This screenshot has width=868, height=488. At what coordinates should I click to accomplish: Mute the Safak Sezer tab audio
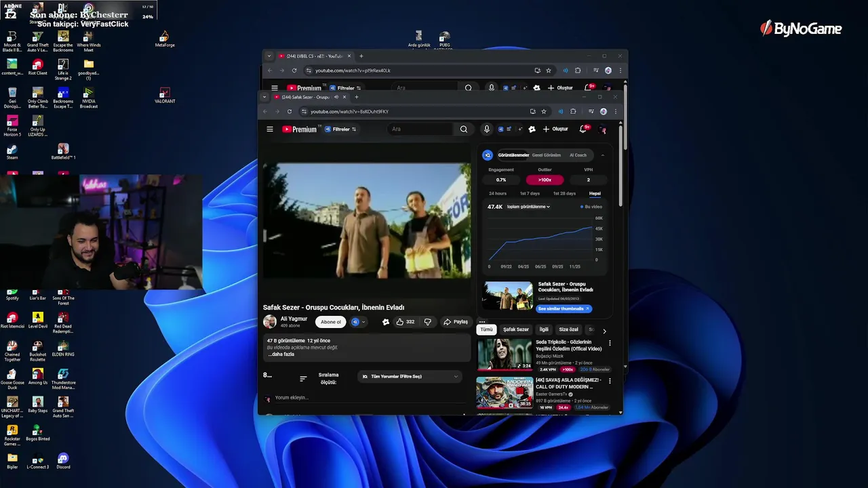(336, 97)
